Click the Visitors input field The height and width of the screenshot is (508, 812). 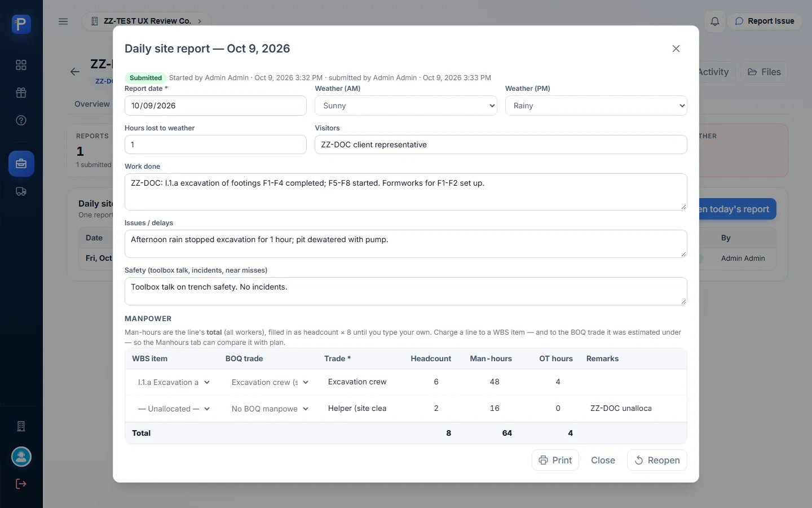pyautogui.click(x=501, y=144)
